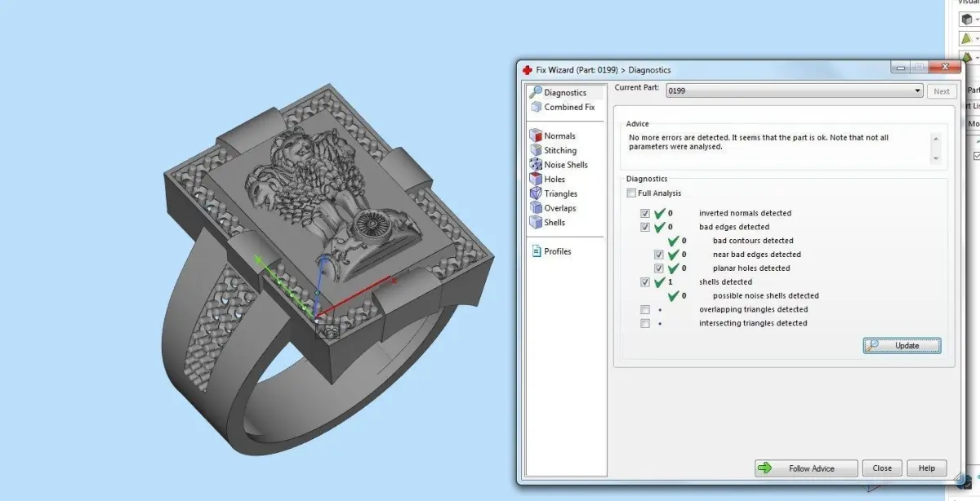Click the red cross Fix Wizard title icon
This screenshot has height=501, width=980.
[527, 70]
